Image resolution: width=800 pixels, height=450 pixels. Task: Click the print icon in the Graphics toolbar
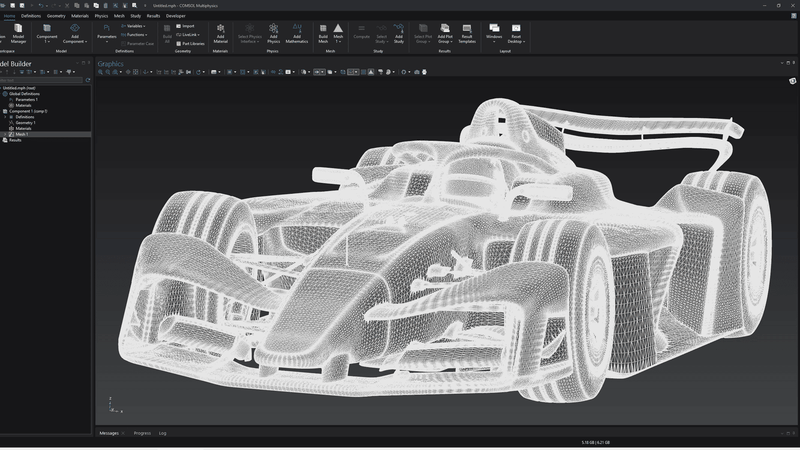point(424,72)
